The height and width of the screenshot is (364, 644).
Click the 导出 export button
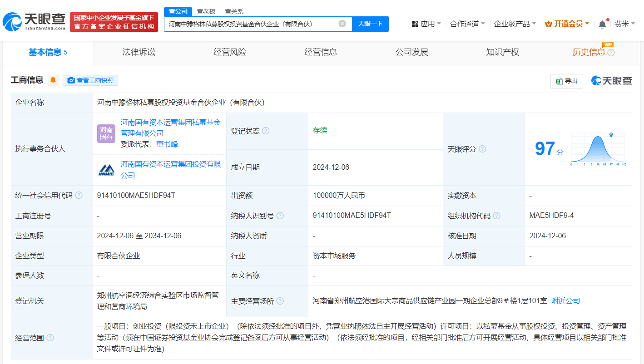pos(567,81)
